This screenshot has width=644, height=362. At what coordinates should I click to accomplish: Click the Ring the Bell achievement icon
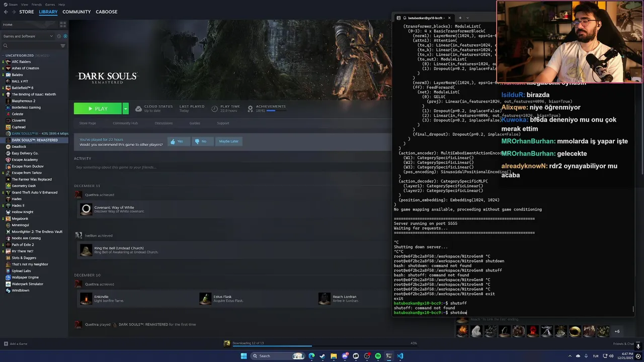point(86,250)
